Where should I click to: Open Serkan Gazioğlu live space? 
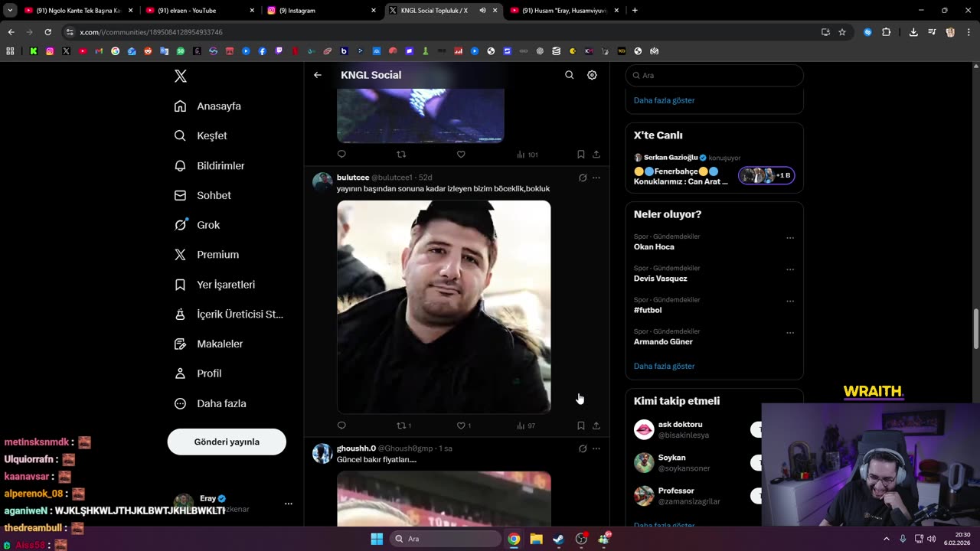coord(714,170)
